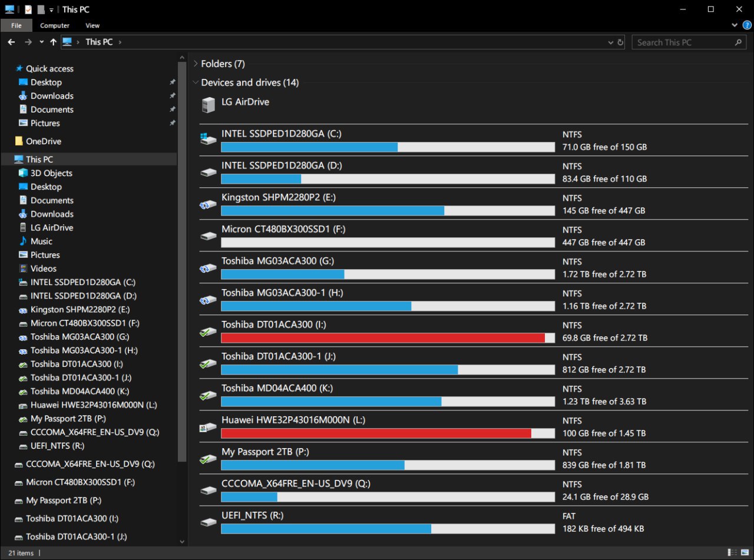Click the Huawei (L:) drive icon

pos(209,428)
